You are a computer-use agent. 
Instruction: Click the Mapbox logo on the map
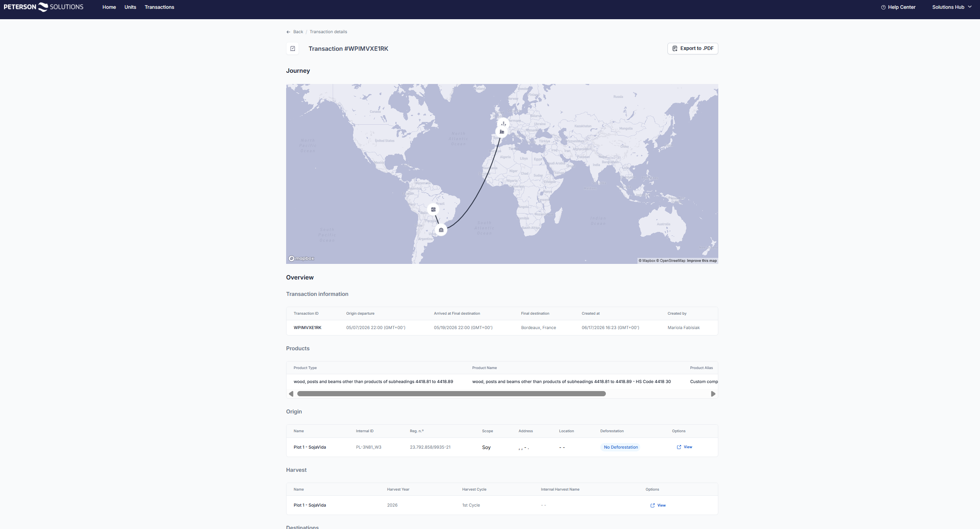pyautogui.click(x=301, y=258)
